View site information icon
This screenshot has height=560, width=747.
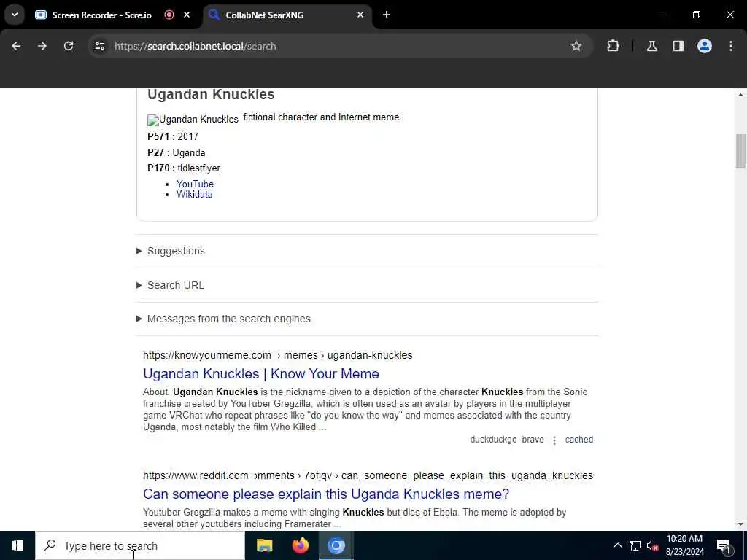coord(99,46)
